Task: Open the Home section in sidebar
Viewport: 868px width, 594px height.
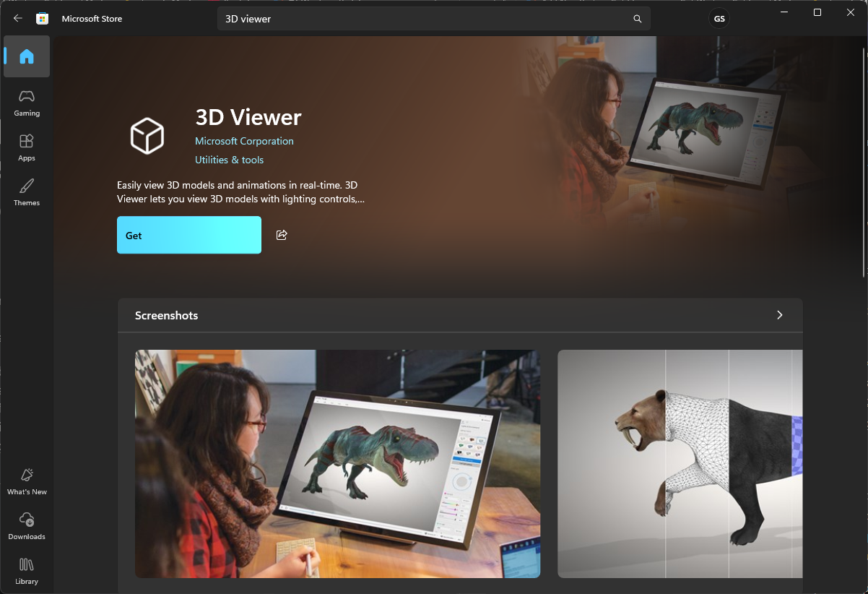Action: click(x=27, y=56)
